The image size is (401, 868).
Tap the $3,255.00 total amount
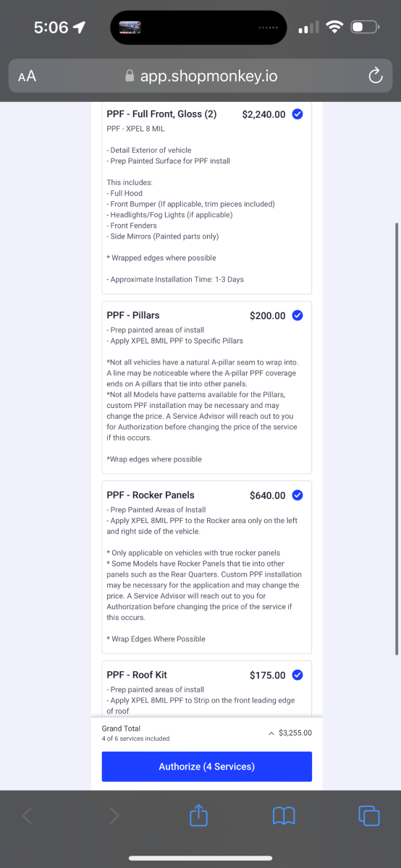pyautogui.click(x=295, y=733)
